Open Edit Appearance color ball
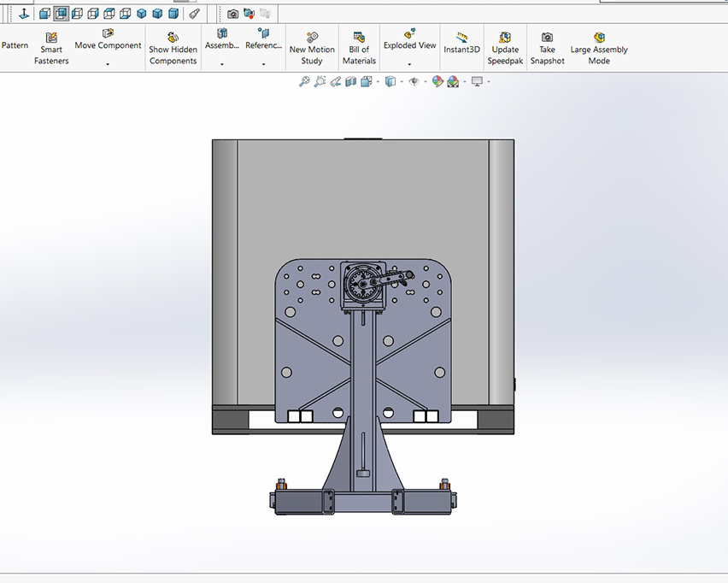This screenshot has width=728, height=583. 437,82
